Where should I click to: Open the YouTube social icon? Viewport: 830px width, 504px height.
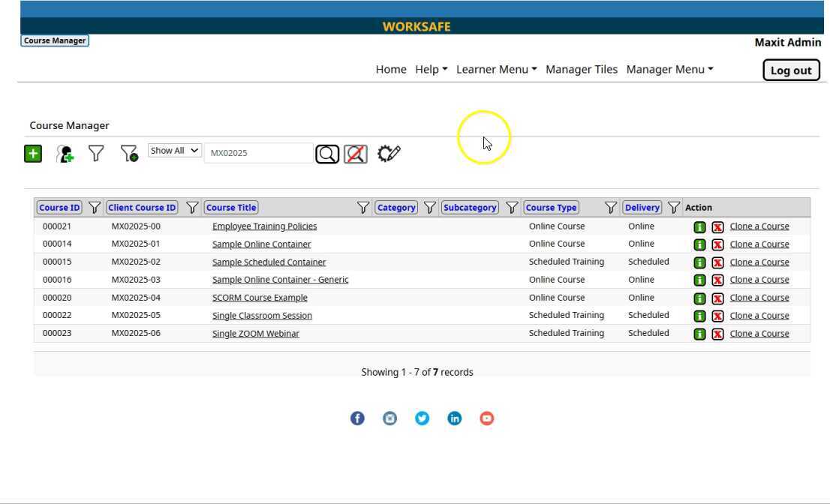(x=487, y=418)
